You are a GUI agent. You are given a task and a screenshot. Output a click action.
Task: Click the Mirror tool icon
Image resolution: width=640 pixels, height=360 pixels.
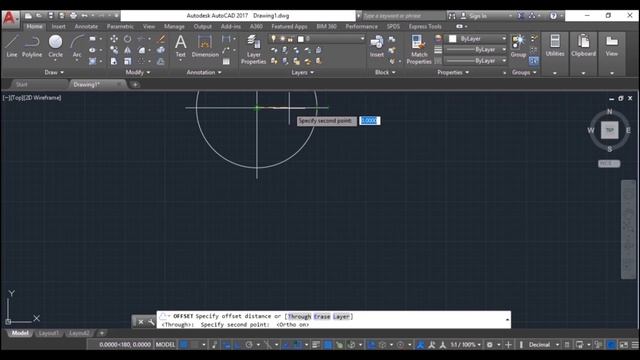(127, 50)
